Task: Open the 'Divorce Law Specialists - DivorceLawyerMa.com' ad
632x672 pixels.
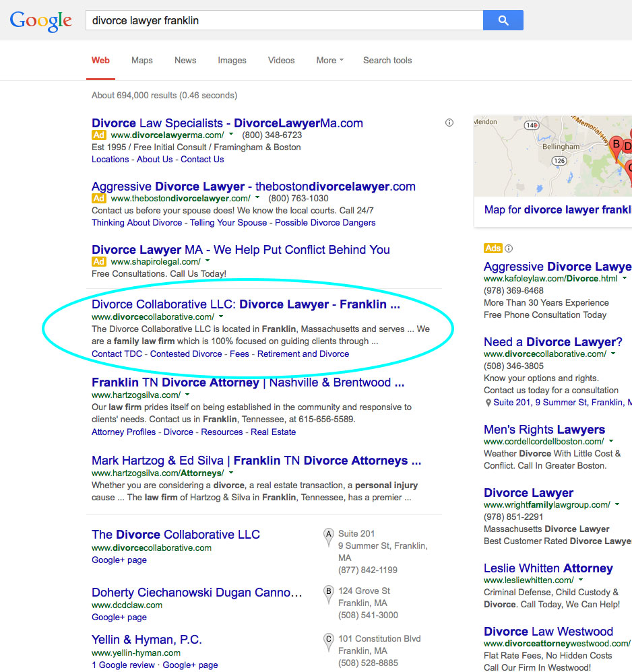Action: 227,123
